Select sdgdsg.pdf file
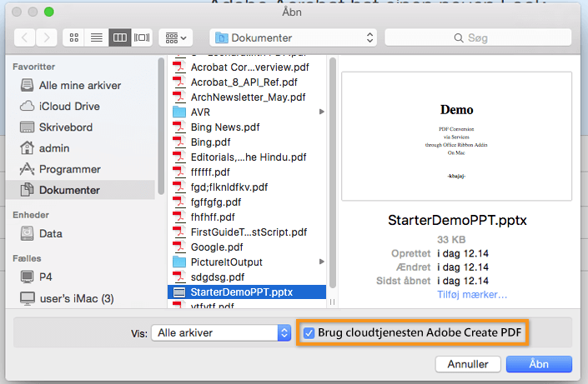This screenshot has height=384, width=588. coord(247,277)
